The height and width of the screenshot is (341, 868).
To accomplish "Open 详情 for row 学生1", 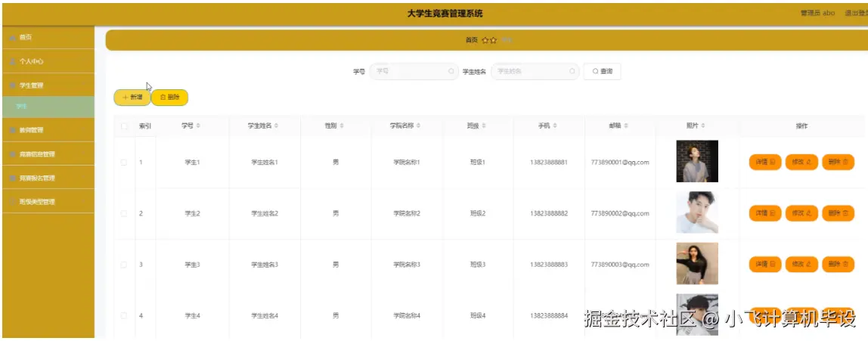I will coord(765,163).
